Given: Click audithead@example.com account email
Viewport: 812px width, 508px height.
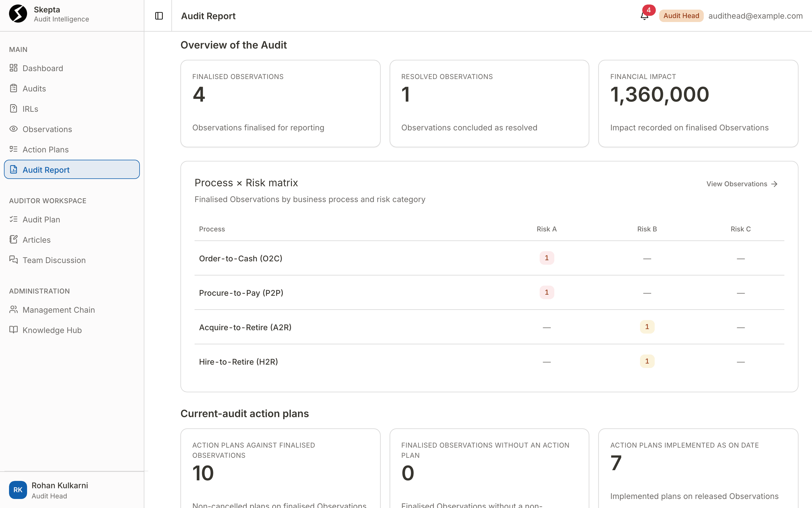Looking at the screenshot, I should pos(755,16).
